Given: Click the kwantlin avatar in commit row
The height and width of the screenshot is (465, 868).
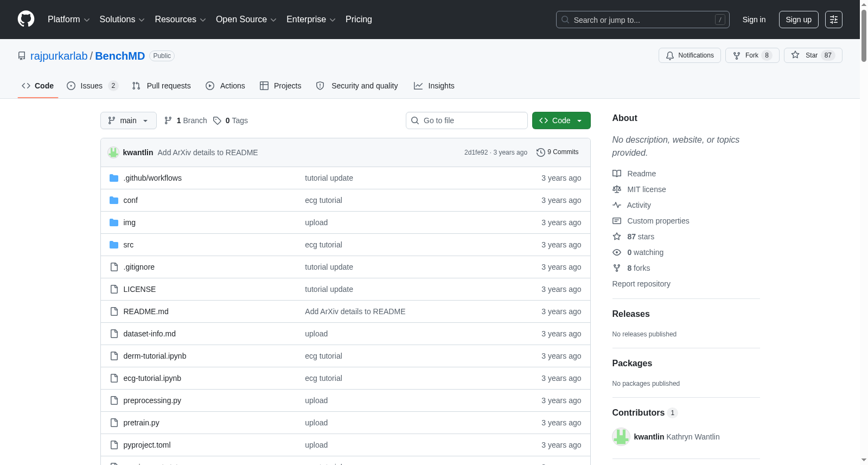Looking at the screenshot, I should pos(113,152).
